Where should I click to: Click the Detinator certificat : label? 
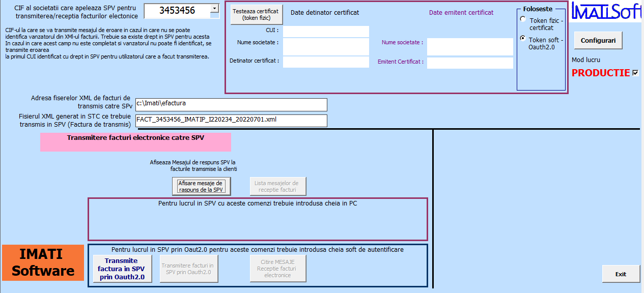[254, 61]
